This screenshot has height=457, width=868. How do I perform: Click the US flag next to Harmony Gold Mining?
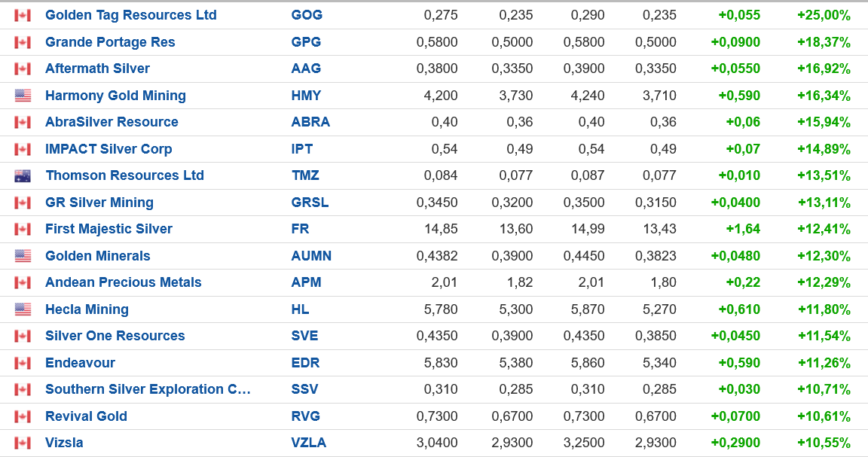pos(23,96)
